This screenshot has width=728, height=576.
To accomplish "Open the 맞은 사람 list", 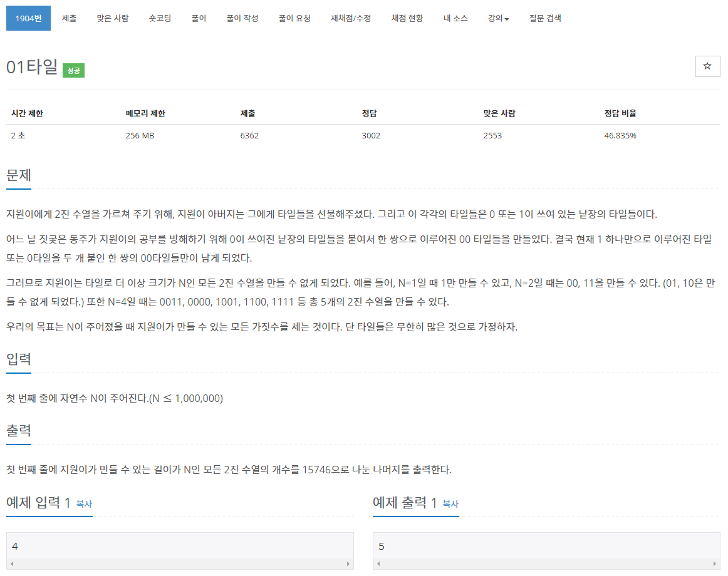I will click(112, 18).
